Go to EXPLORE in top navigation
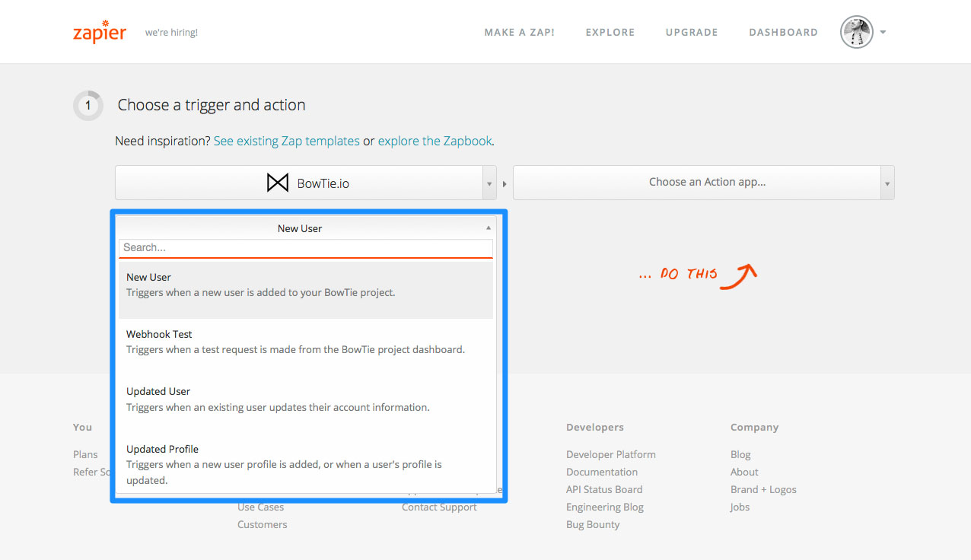Viewport: 971px width, 560px height. [x=610, y=33]
